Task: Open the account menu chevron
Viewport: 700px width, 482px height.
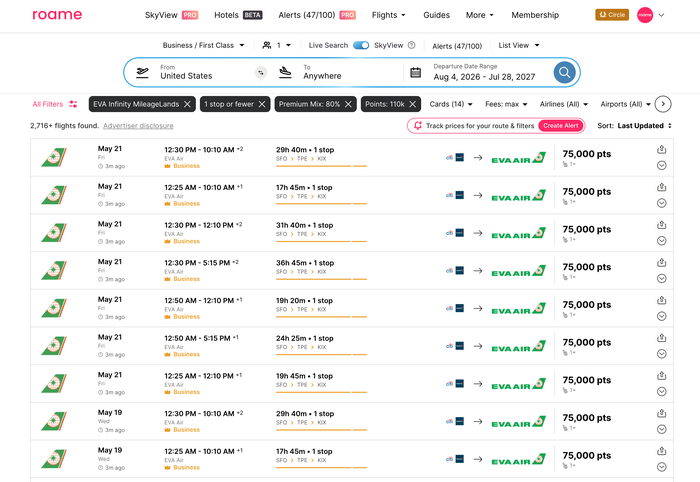Action: click(661, 15)
